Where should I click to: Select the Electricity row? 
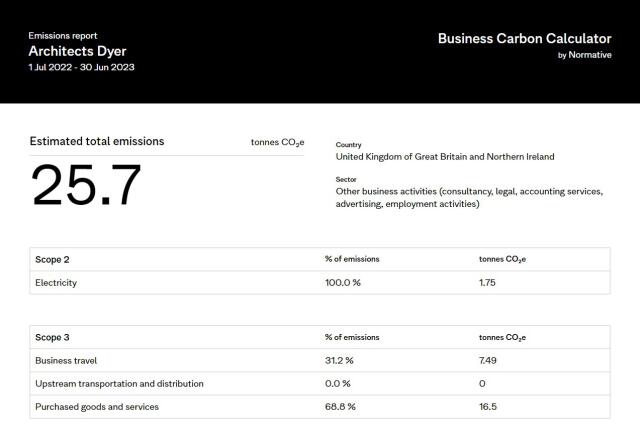(x=320, y=283)
